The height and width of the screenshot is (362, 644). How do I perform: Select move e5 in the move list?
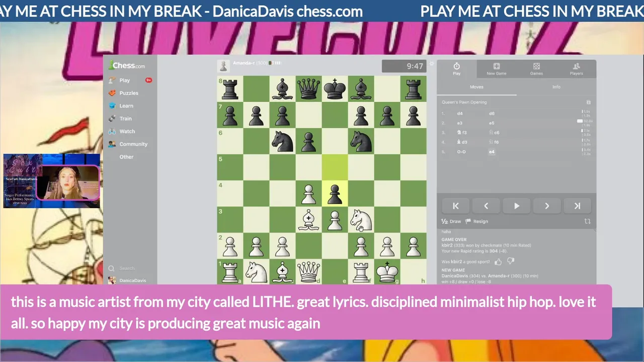(492, 123)
